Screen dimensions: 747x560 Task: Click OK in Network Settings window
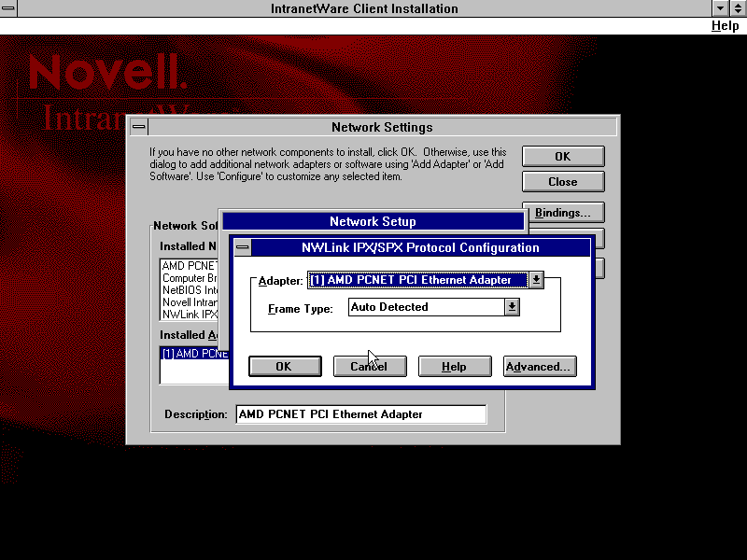(563, 156)
